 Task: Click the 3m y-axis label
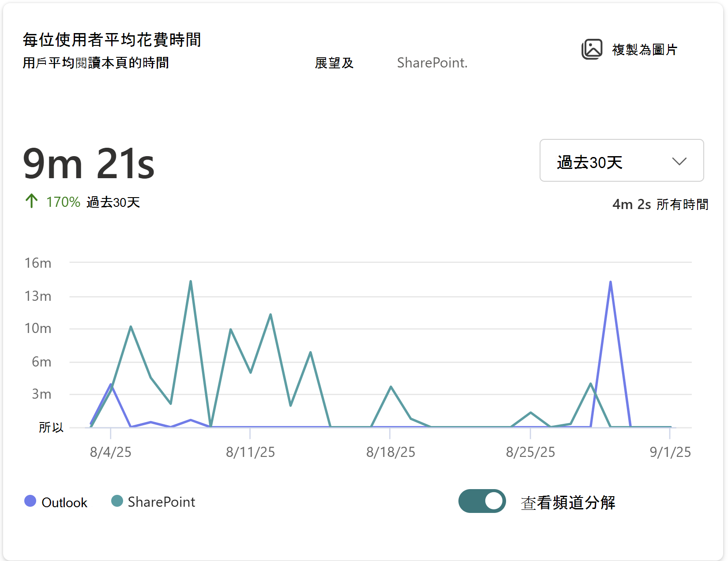click(41, 394)
